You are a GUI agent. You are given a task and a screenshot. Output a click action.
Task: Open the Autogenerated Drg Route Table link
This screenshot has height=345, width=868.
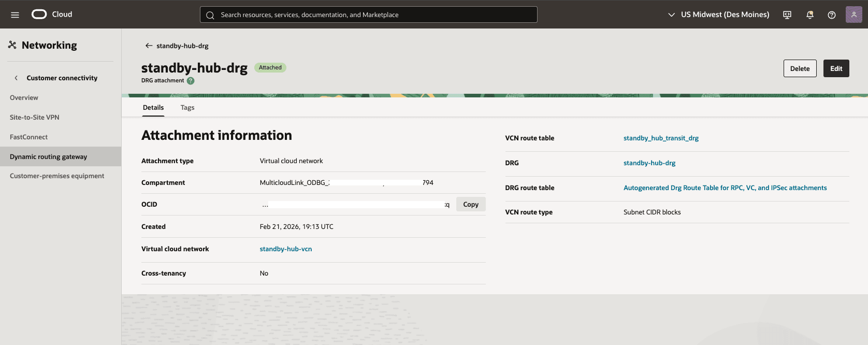(x=725, y=188)
